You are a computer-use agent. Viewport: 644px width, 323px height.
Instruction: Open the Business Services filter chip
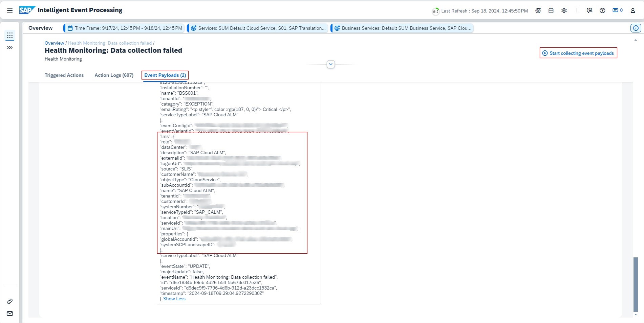(x=403, y=28)
